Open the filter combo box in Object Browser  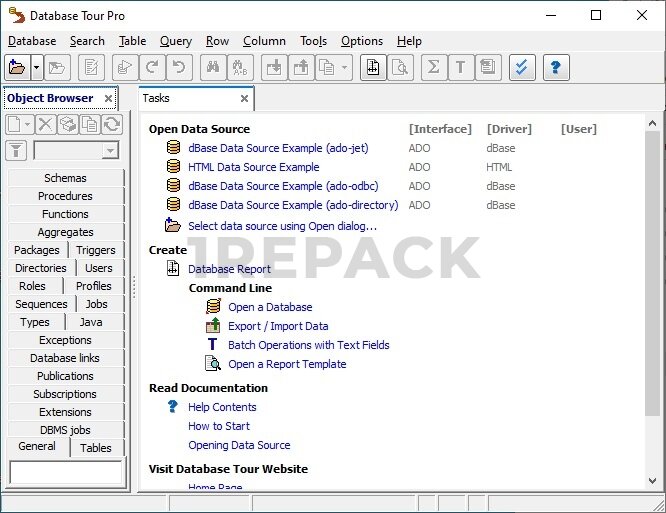pyautogui.click(x=110, y=151)
